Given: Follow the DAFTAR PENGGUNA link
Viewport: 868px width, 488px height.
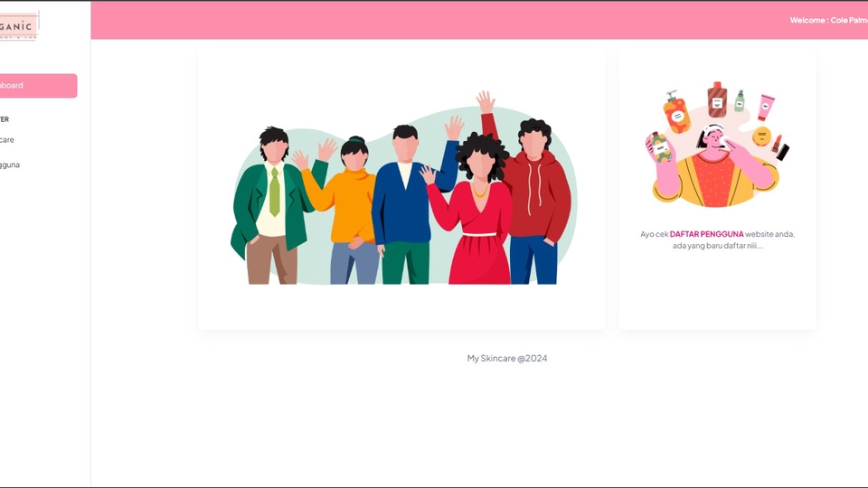Looking at the screenshot, I should point(706,234).
